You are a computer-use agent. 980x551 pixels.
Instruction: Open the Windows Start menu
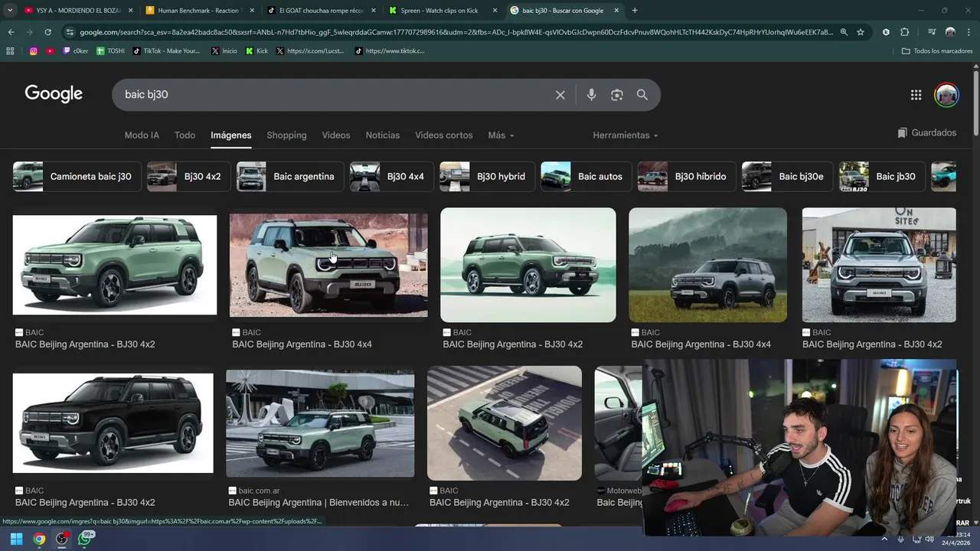[16, 539]
